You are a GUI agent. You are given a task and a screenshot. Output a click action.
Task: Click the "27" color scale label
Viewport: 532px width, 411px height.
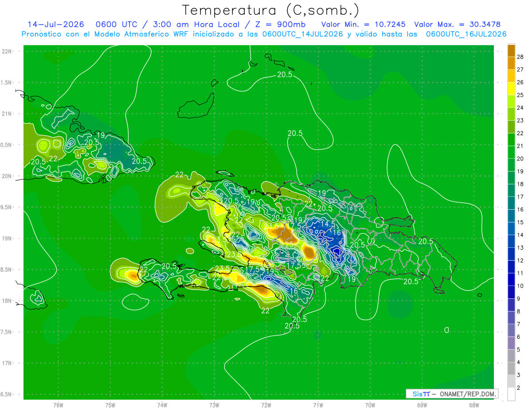point(520,70)
